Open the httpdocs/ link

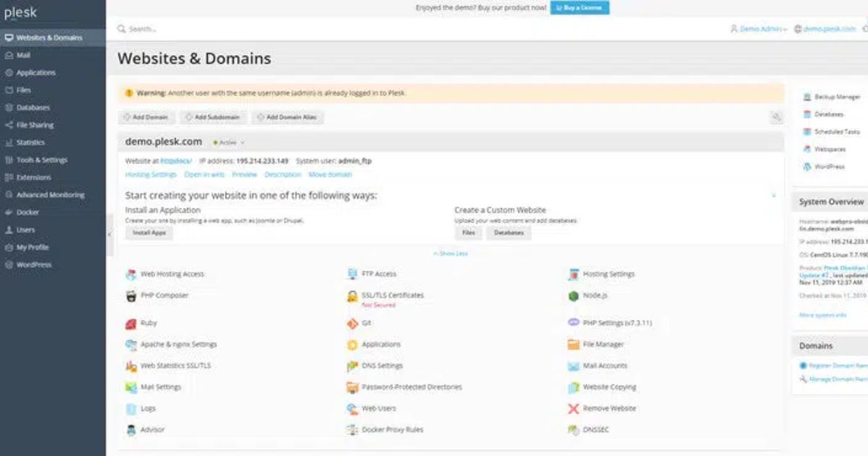pyautogui.click(x=176, y=161)
